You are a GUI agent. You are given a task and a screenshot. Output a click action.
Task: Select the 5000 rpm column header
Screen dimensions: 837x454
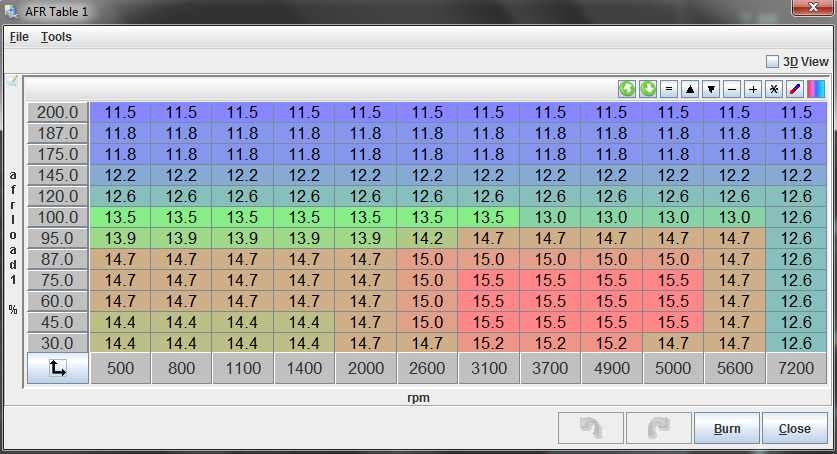pos(673,368)
